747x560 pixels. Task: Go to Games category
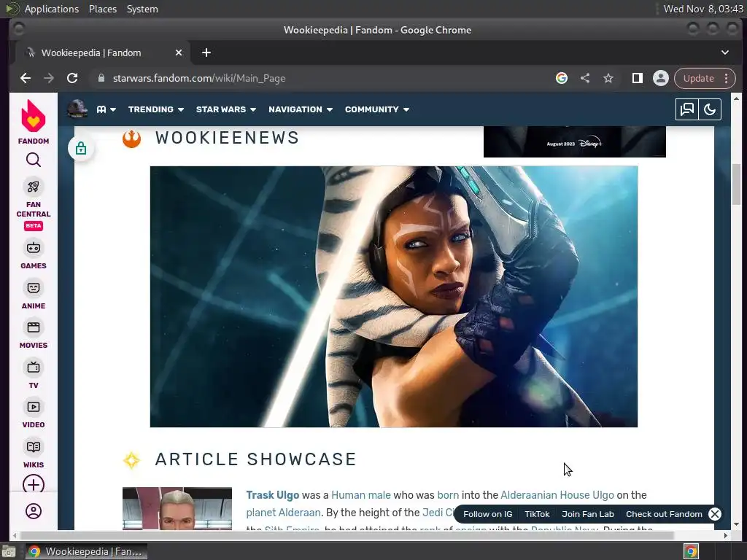[x=34, y=254]
